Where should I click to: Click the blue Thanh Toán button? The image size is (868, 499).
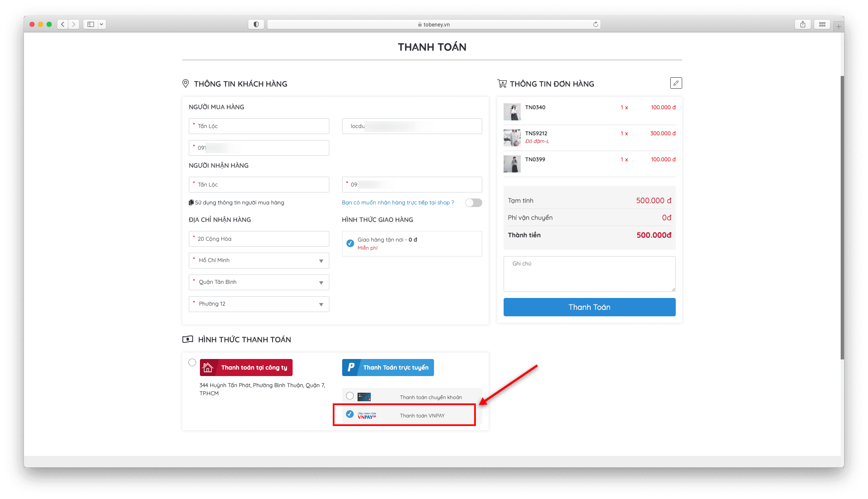pos(589,307)
